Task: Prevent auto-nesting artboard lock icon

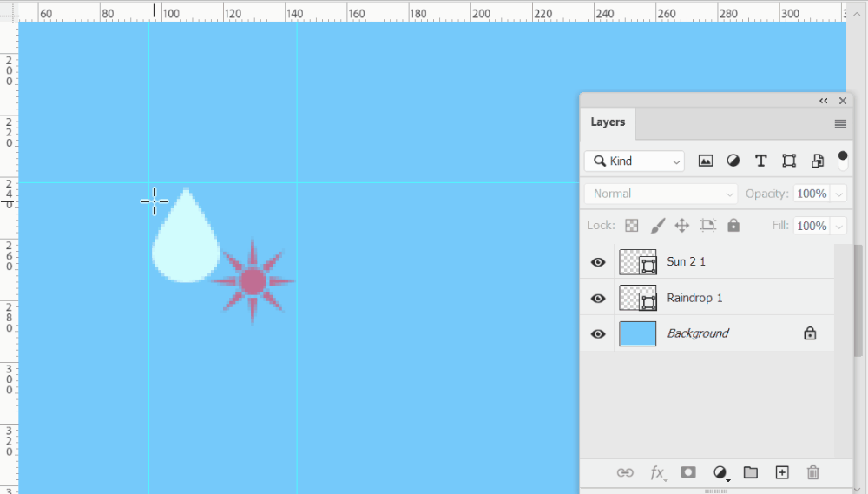Action: point(707,226)
